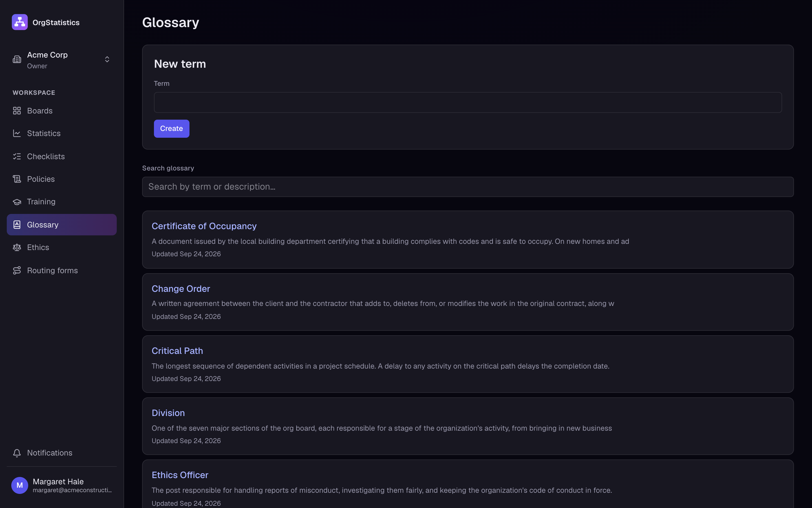The image size is (812, 508).
Task: Click the Checklists icon in sidebar
Action: pos(17,156)
